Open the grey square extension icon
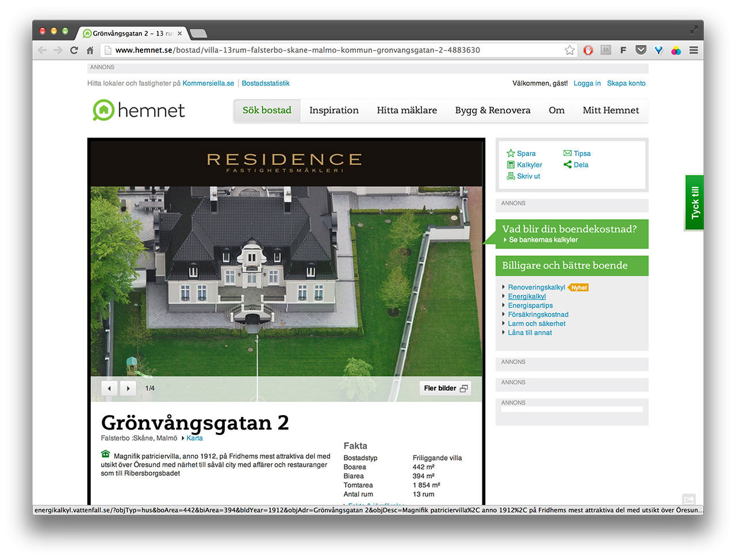The height and width of the screenshot is (560, 736). tap(606, 50)
